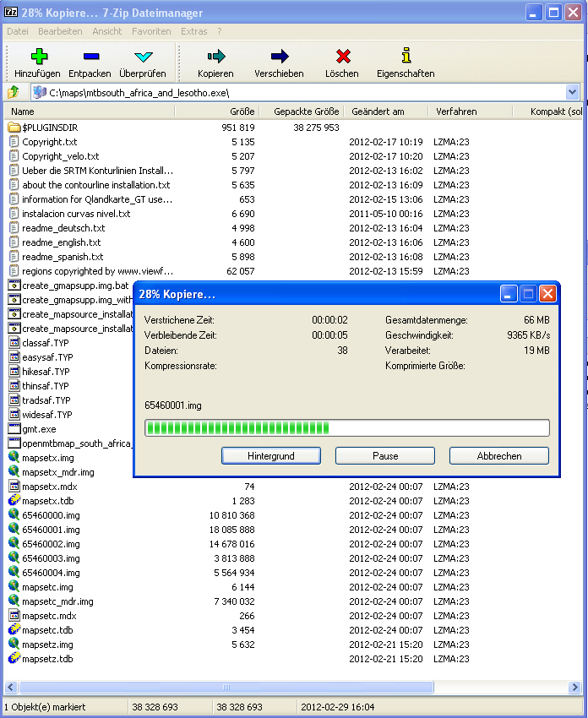Select readme_spanish.txt file name
588x718 pixels.
63,257
